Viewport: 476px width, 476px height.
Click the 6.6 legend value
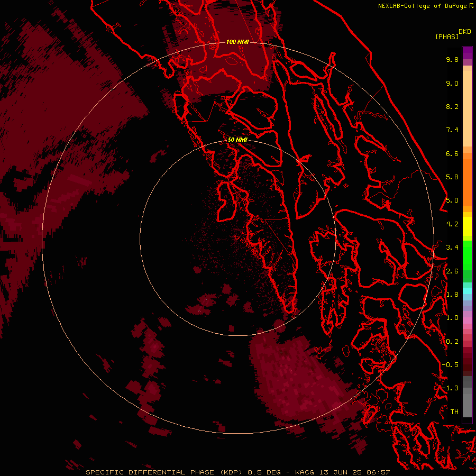452,153
